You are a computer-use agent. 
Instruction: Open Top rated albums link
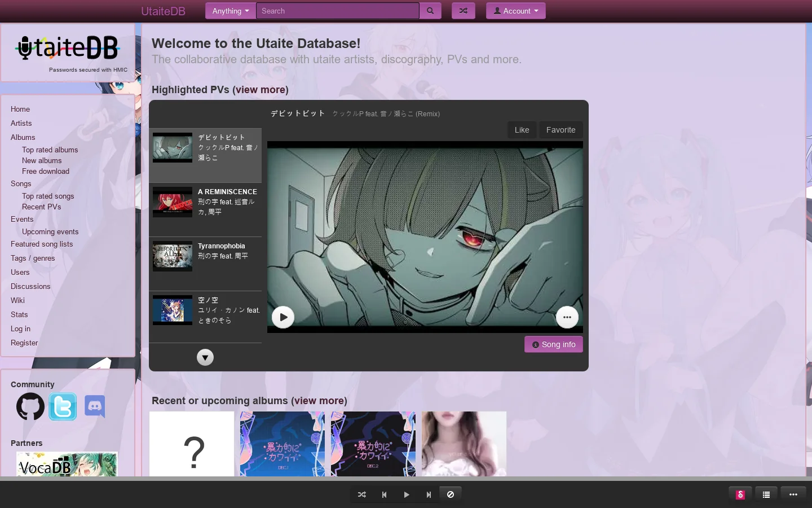coord(50,150)
